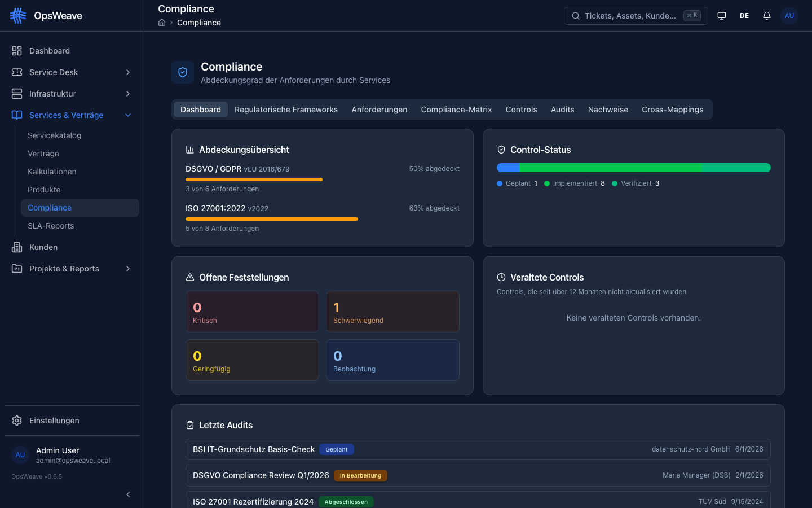The width and height of the screenshot is (812, 508).
Task: Click the Dashboard grid icon in sidebar
Action: pyautogui.click(x=16, y=50)
